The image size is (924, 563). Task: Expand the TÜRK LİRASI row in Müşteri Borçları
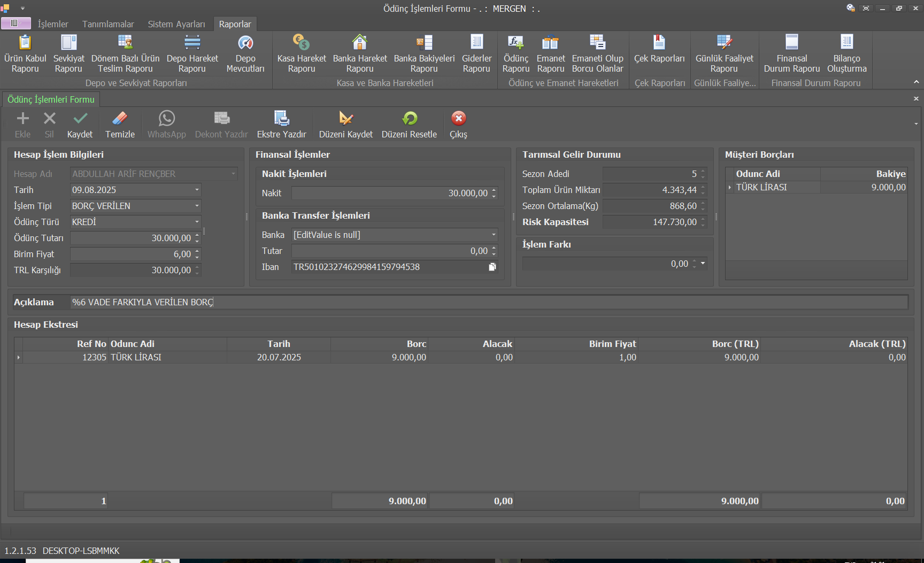[x=730, y=188]
